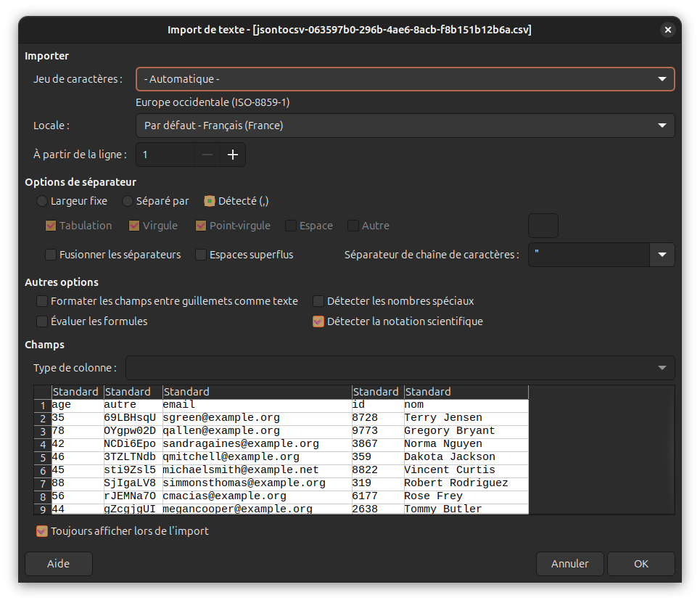Select the Standard header above the autre column
700x603 pixels.
133,392
